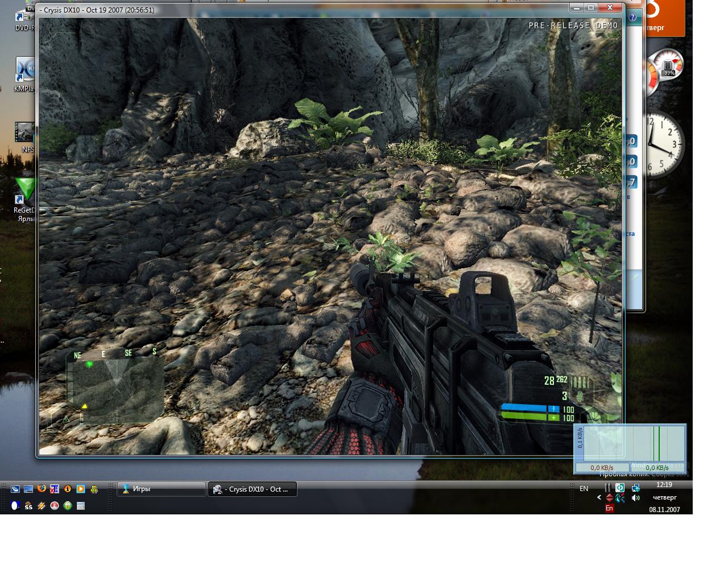This screenshot has width=728, height=582.
Task: Maximize the Crysis DX10 window
Action: [x=591, y=7]
